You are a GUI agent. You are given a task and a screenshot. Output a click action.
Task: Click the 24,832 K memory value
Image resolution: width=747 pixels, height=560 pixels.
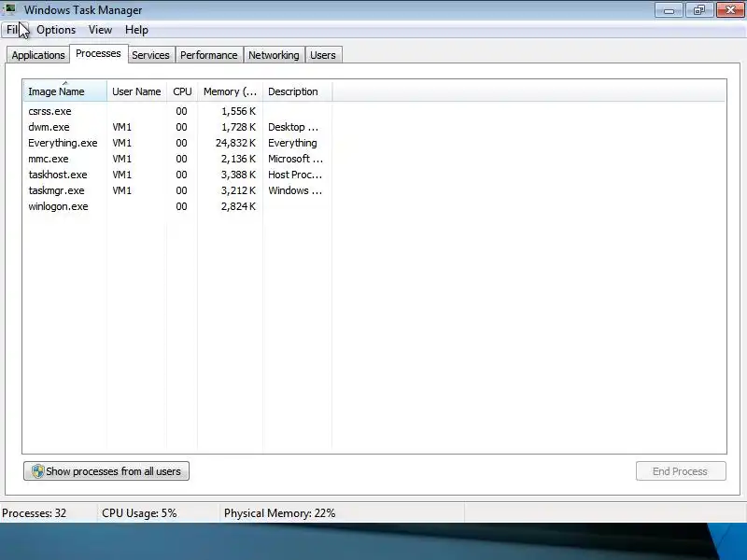tap(235, 143)
